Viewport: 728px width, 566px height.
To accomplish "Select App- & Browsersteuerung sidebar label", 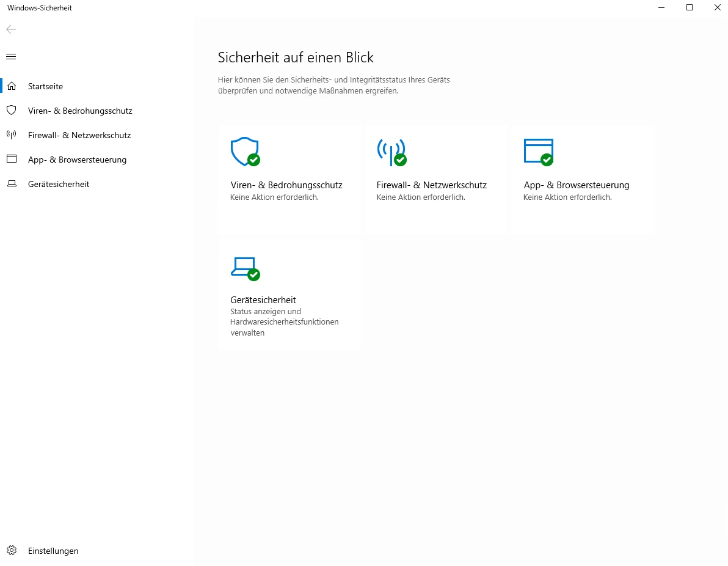I will click(77, 160).
